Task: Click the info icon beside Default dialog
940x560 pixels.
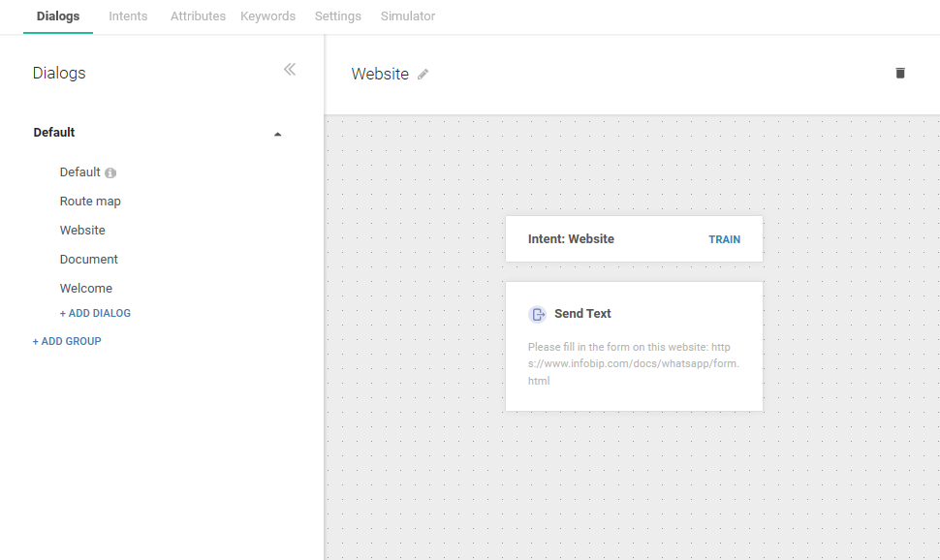Action: click(x=110, y=173)
